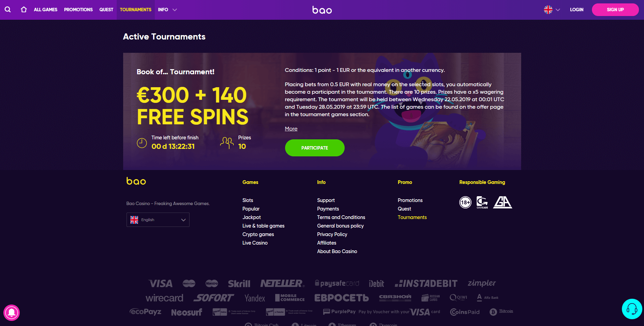Click the bao logo in header

pyautogui.click(x=322, y=10)
